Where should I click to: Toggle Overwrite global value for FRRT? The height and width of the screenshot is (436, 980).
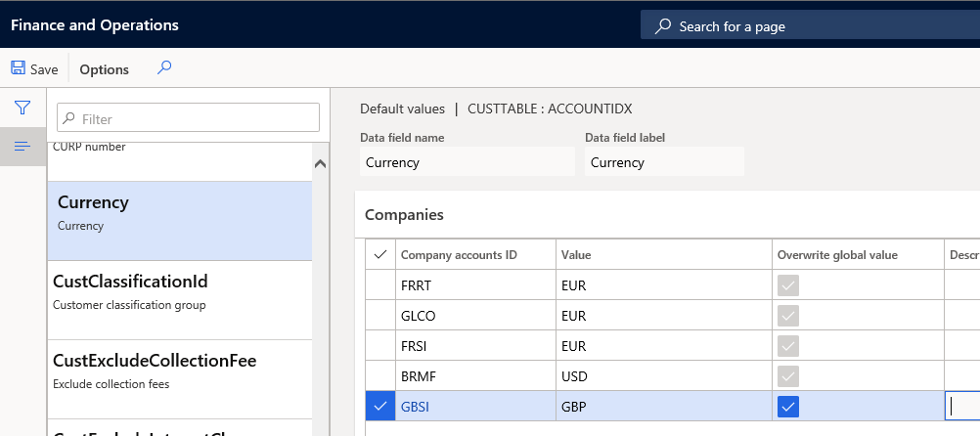[788, 285]
